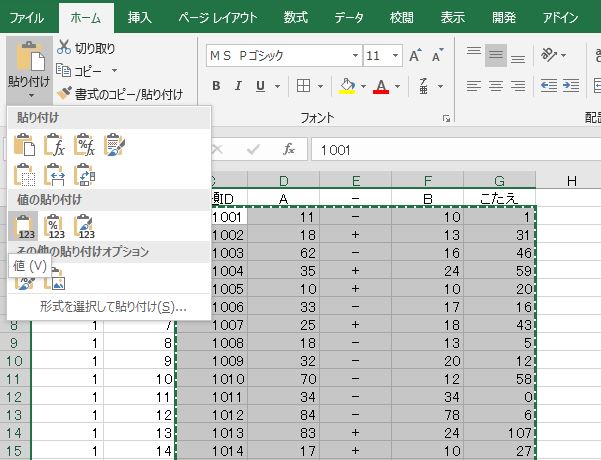601x460 pixels.
Task: Toggle Underline formatting
Action: (x=260, y=86)
